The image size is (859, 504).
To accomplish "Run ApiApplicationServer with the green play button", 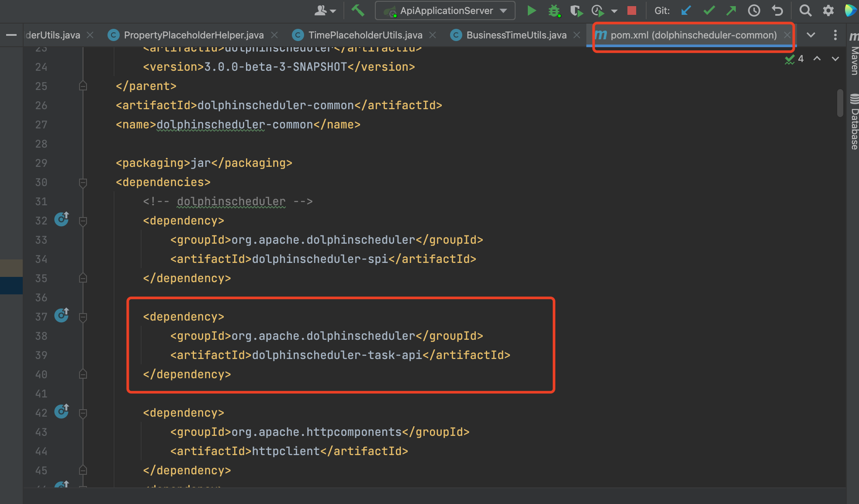I will (x=531, y=10).
